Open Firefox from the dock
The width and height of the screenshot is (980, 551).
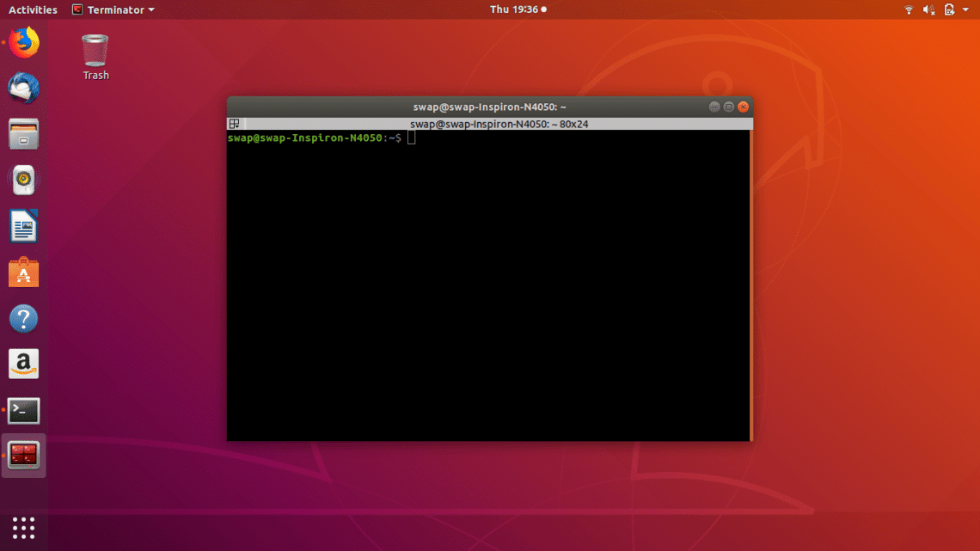[x=24, y=42]
